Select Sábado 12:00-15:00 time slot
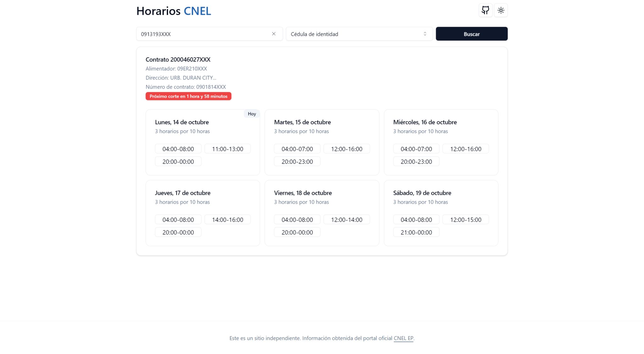 (x=466, y=220)
